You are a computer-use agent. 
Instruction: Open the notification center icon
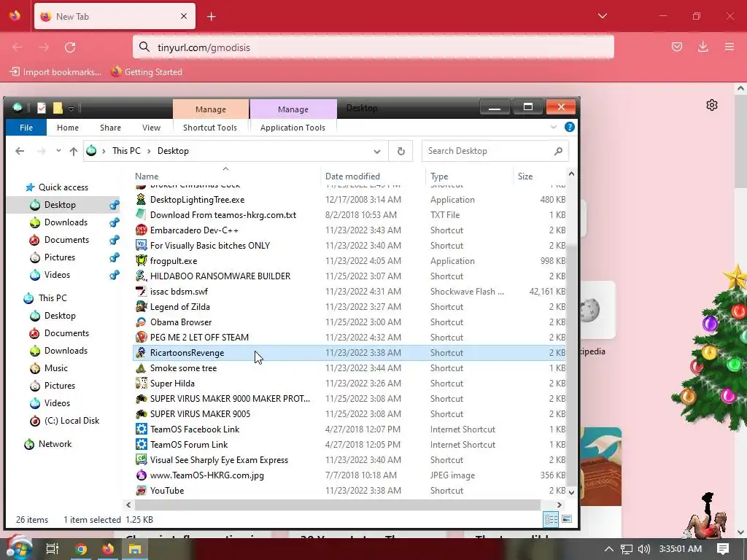tap(723, 549)
